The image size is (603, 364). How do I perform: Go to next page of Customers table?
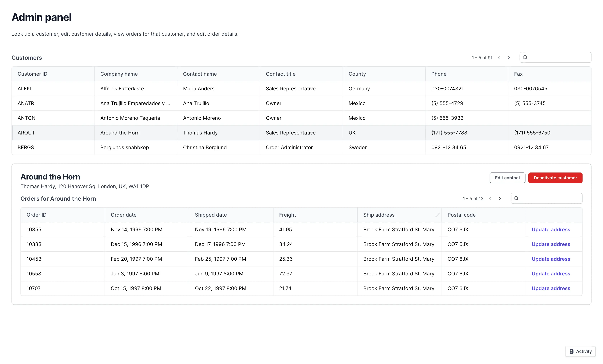509,58
